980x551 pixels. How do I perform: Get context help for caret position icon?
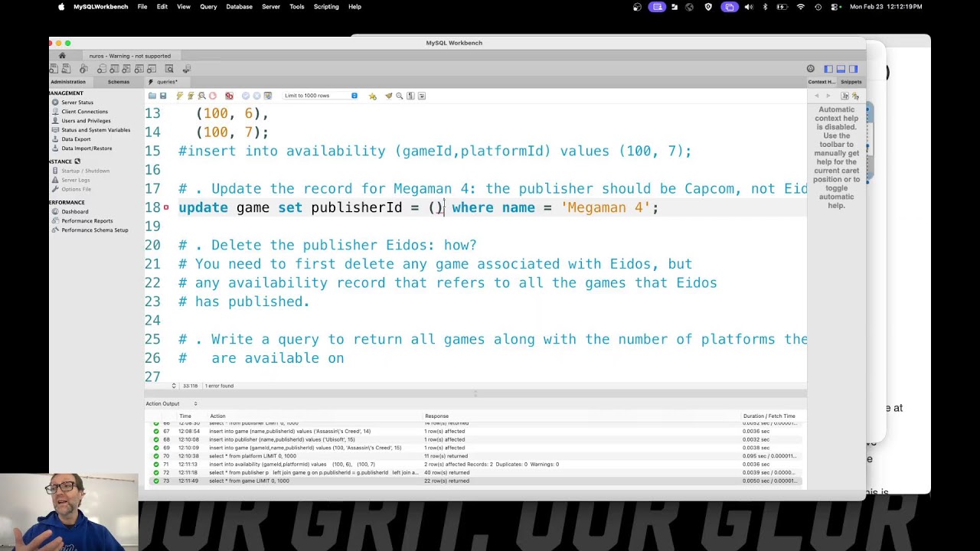click(x=845, y=96)
